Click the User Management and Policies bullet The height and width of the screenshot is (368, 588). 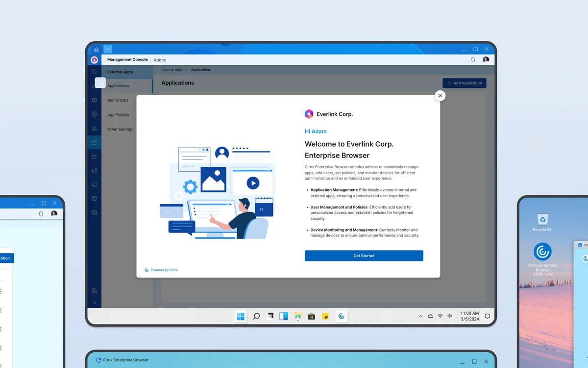[362, 213]
